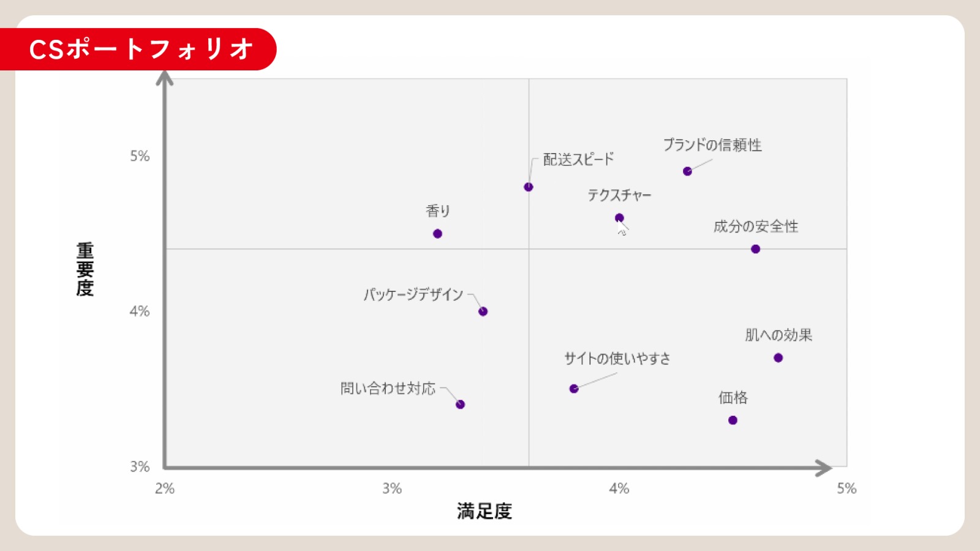Select the 香り data point dot
The width and height of the screenshot is (980, 551).
(x=437, y=234)
